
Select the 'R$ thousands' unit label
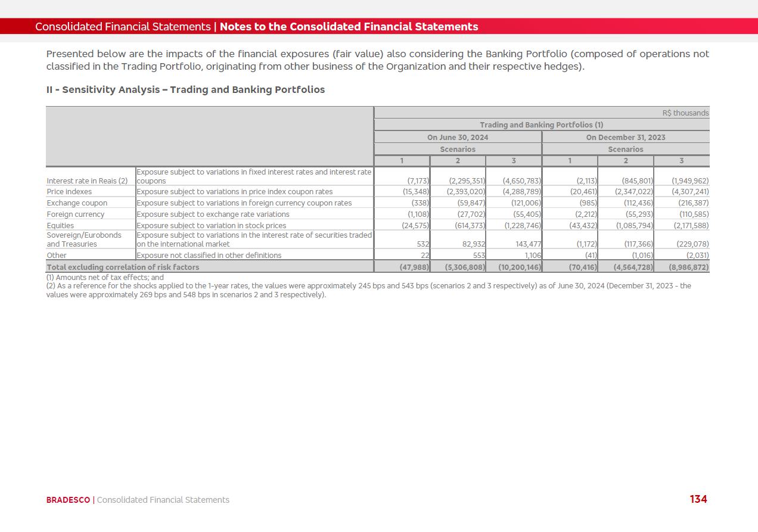pyautogui.click(x=685, y=113)
